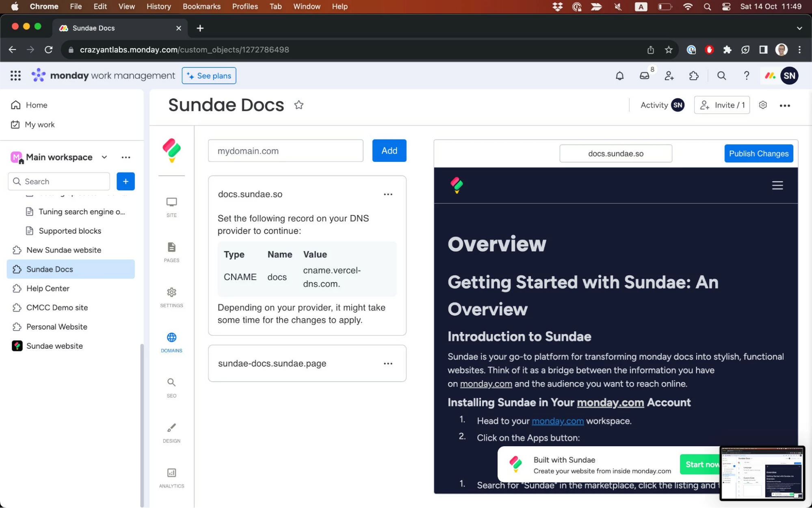Click the monday.com link in Head to your workspace

558,421
